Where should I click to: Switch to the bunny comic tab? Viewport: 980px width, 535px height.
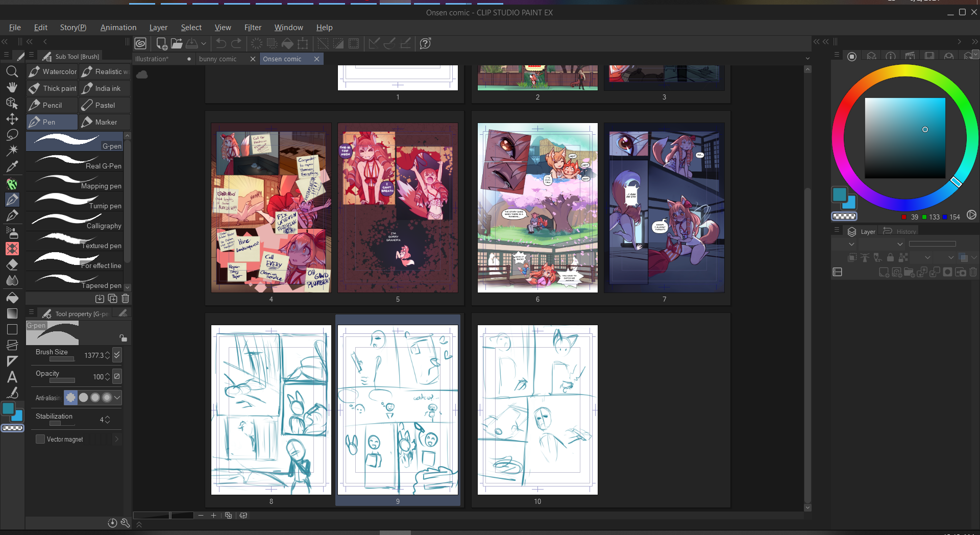(x=218, y=59)
